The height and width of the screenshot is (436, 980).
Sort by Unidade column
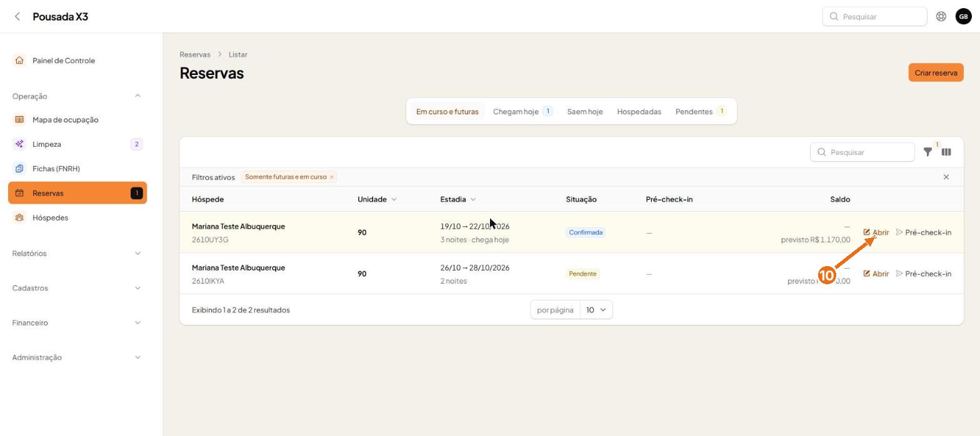377,199
